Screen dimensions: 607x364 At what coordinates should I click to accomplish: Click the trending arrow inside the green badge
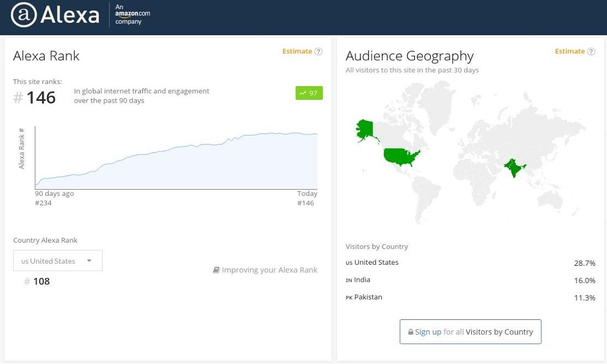coord(302,93)
